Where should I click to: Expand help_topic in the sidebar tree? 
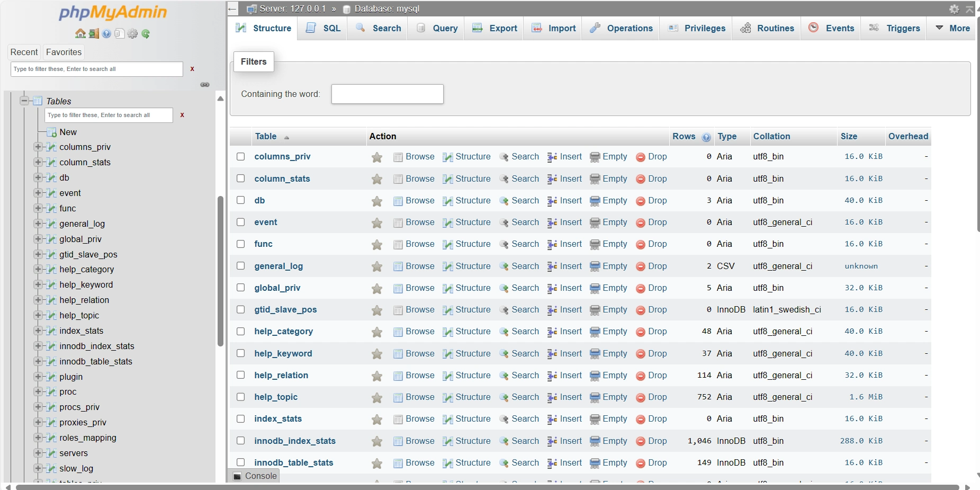tap(38, 315)
